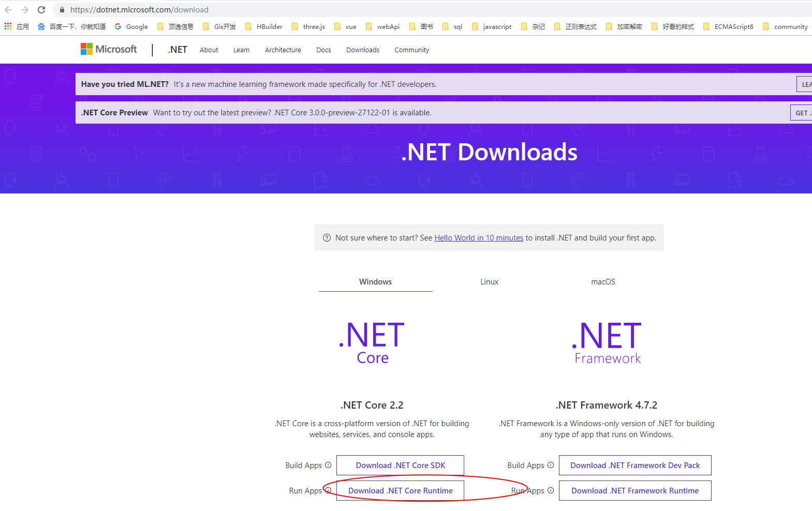Viewport: 812px width, 511px height.
Task: Open the Architecture menu item
Action: click(283, 50)
